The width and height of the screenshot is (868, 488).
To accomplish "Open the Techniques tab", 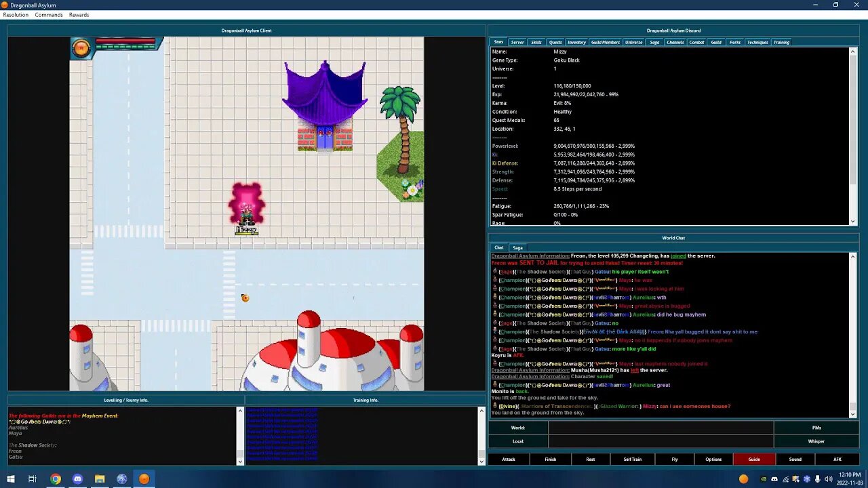I will pyautogui.click(x=757, y=42).
